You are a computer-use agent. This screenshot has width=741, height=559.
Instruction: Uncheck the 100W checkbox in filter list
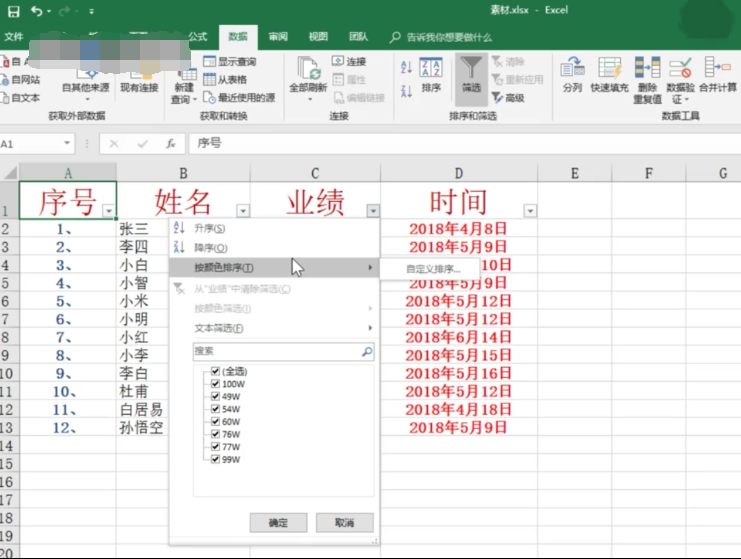[214, 384]
